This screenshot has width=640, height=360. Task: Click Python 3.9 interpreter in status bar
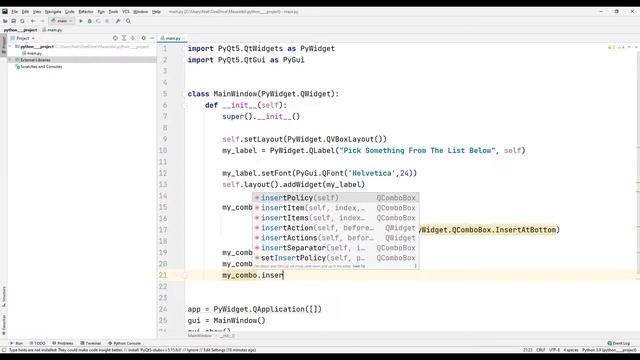[609, 350]
